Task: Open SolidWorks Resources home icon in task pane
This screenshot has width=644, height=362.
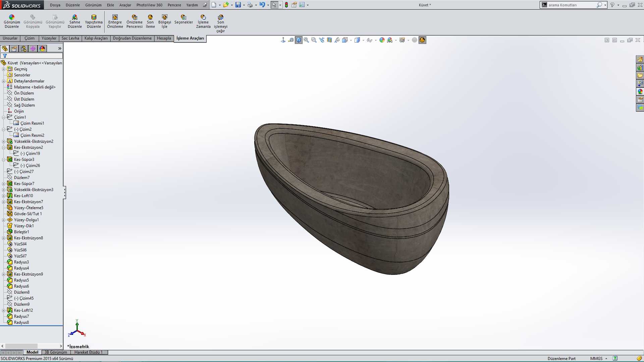Action: click(x=640, y=59)
